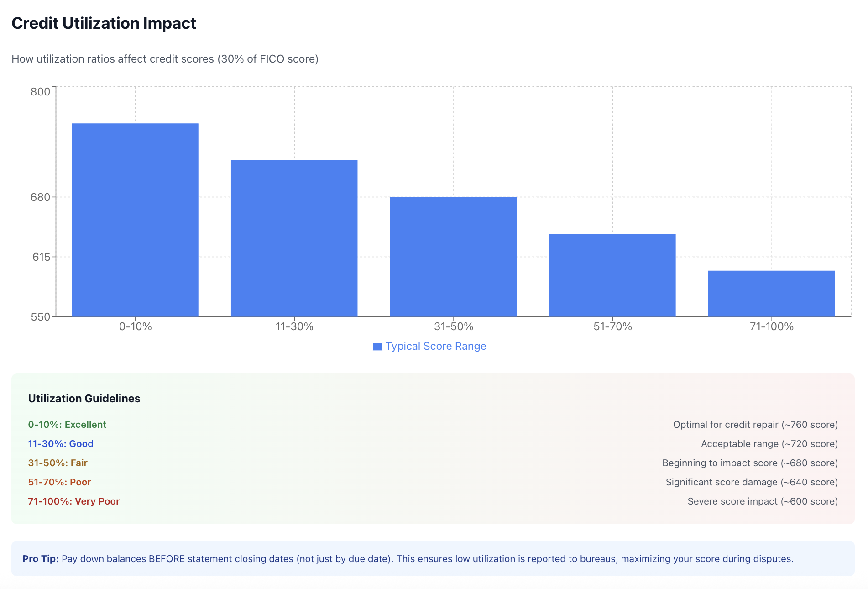Click the blue legend swatch for Typical Score Range

point(377,347)
